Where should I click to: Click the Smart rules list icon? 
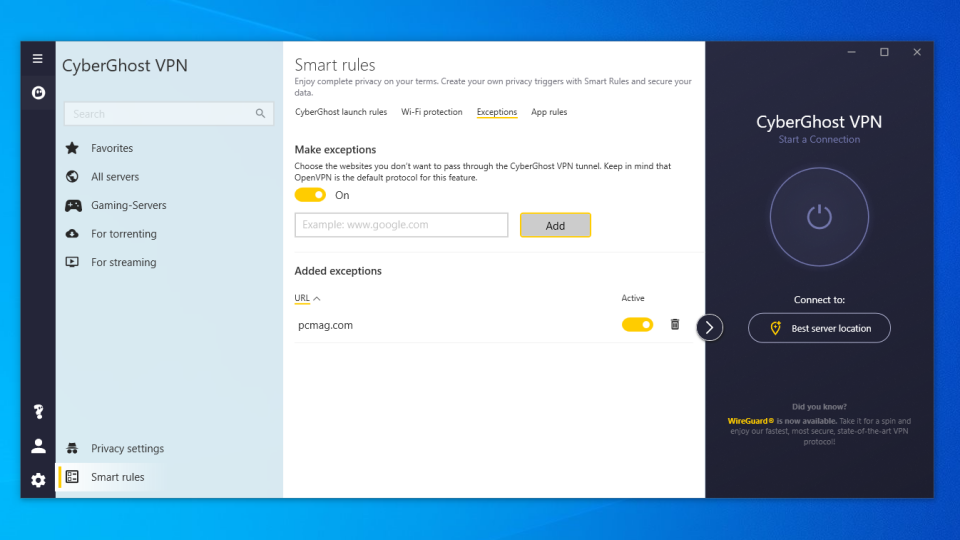coord(72,476)
